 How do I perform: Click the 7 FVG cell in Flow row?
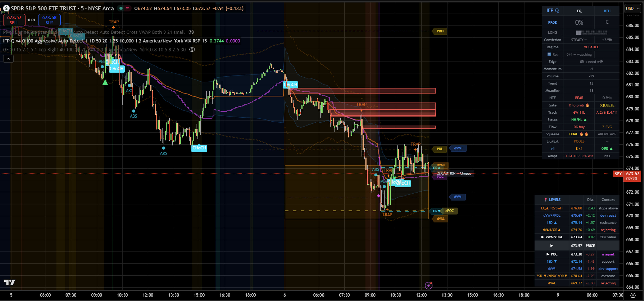click(607, 127)
